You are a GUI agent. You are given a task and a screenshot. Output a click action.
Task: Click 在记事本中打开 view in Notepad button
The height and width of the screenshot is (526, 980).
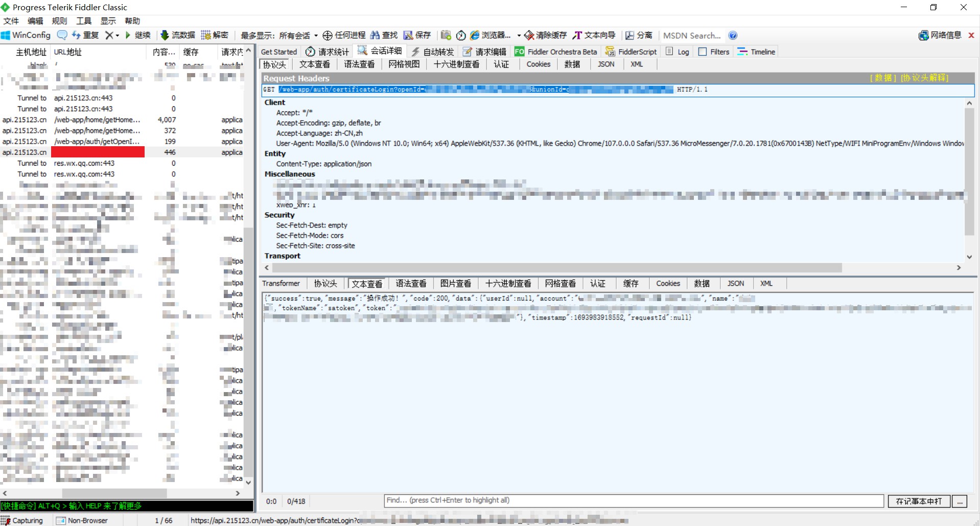pyautogui.click(x=919, y=501)
